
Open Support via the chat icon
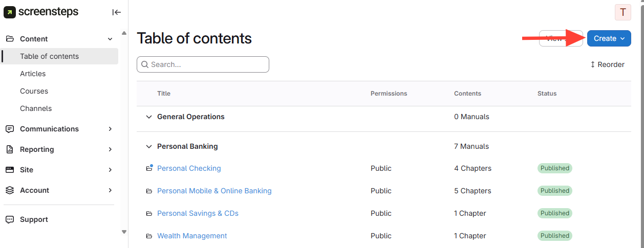pos(10,219)
